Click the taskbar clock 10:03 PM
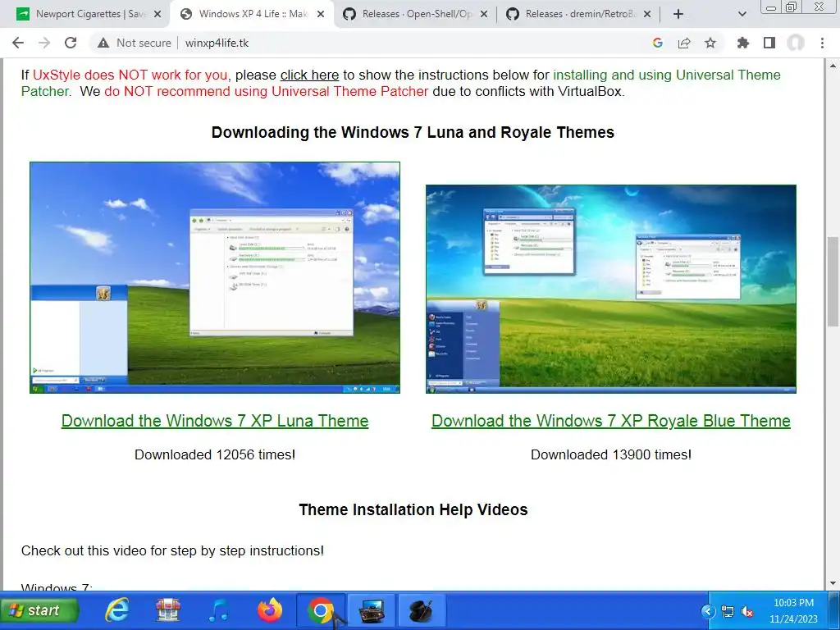 coord(794,603)
